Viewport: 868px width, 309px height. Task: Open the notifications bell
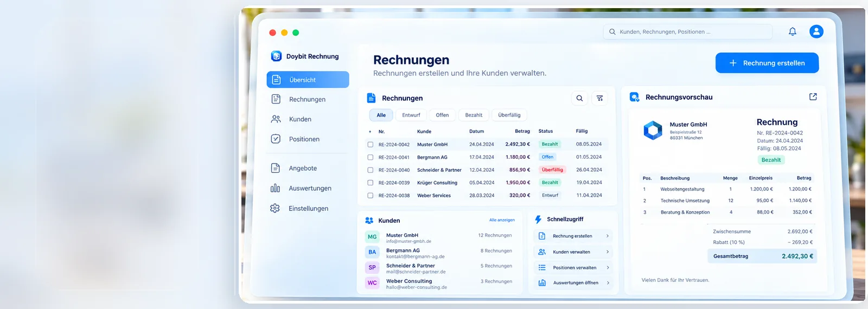(793, 31)
